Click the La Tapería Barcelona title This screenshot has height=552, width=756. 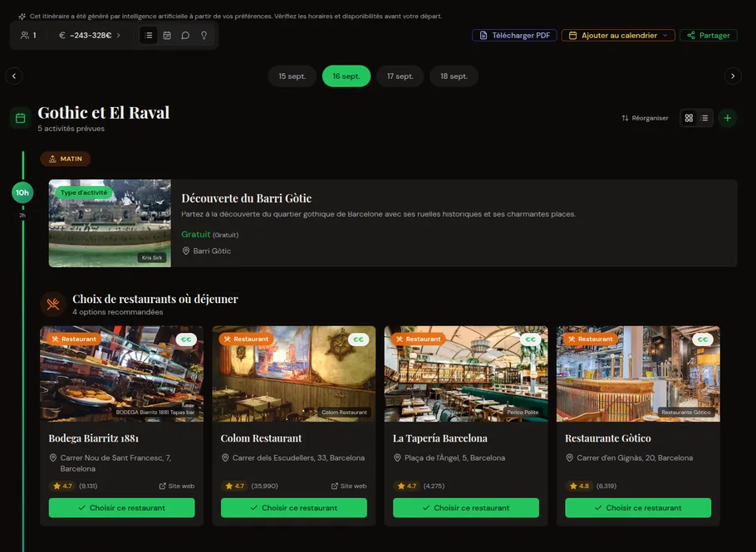(x=440, y=438)
